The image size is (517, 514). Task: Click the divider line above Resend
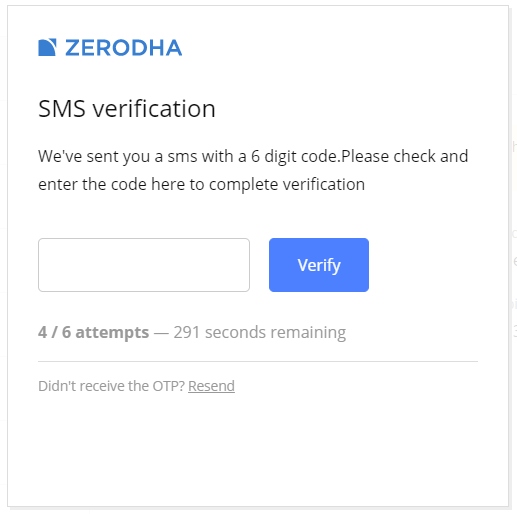pos(258,361)
